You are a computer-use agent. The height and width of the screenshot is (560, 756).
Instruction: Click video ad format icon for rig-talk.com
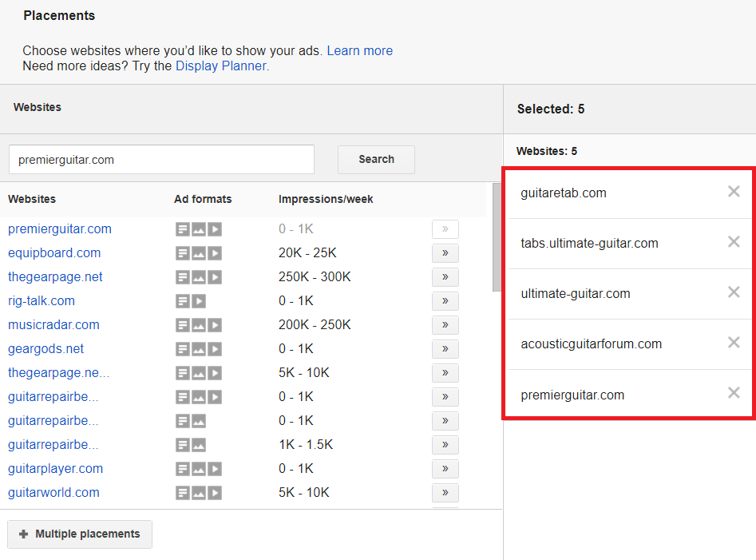[x=199, y=301]
